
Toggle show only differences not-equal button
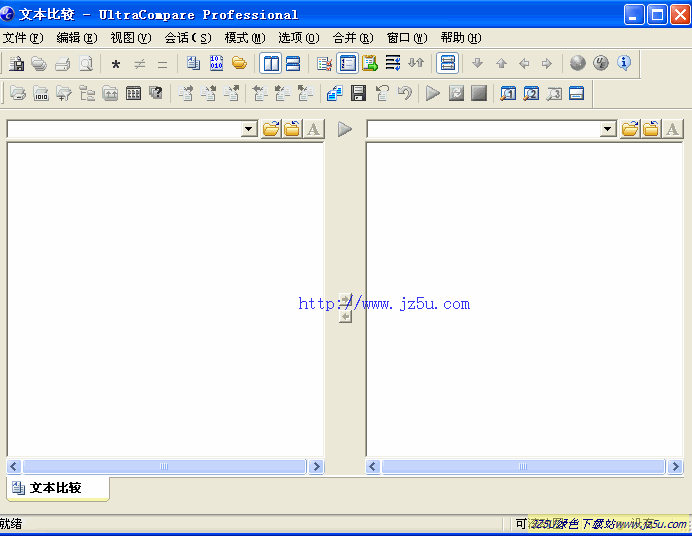point(139,64)
